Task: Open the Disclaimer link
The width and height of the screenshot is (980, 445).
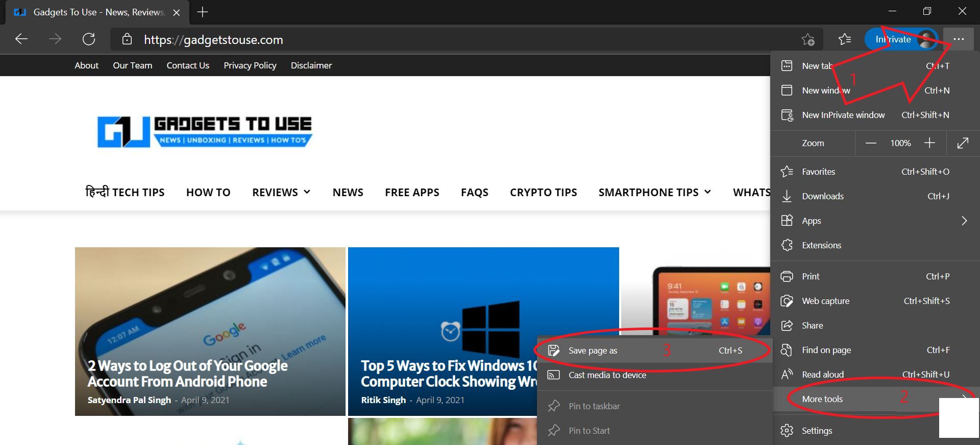Action: click(x=311, y=65)
